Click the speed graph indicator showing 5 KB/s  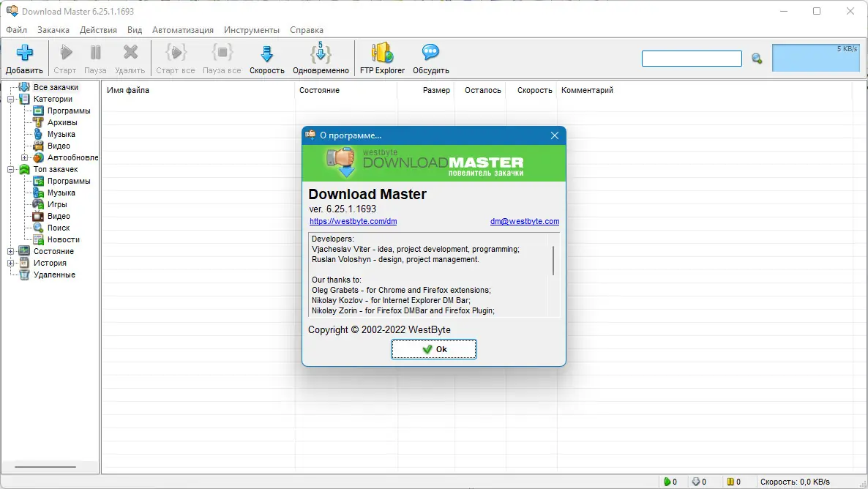815,56
